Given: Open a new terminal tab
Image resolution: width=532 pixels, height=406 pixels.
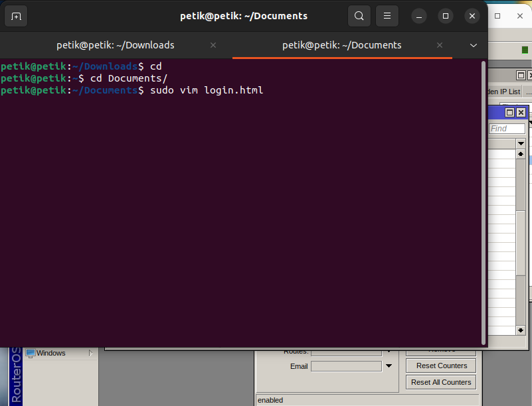Looking at the screenshot, I should click(16, 16).
